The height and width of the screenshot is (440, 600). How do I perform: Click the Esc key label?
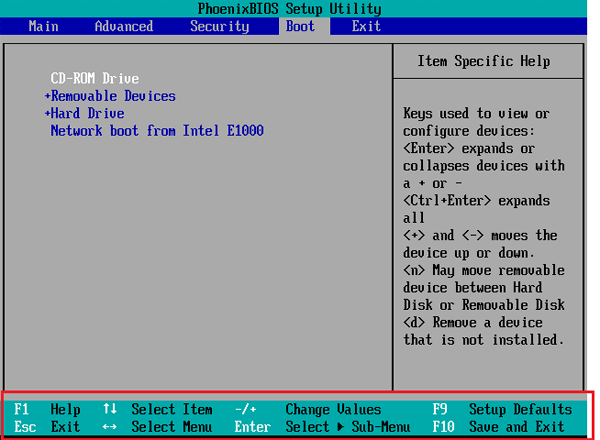point(25,427)
